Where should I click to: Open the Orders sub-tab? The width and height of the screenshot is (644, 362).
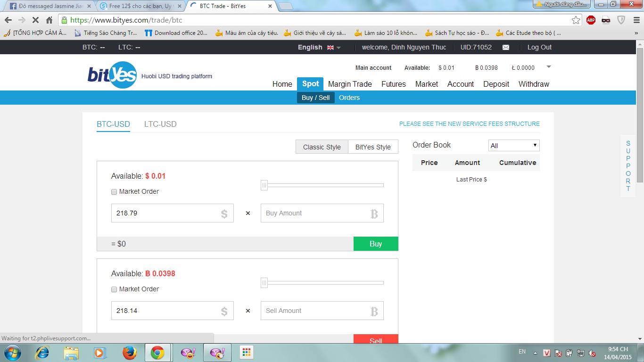[x=349, y=98]
